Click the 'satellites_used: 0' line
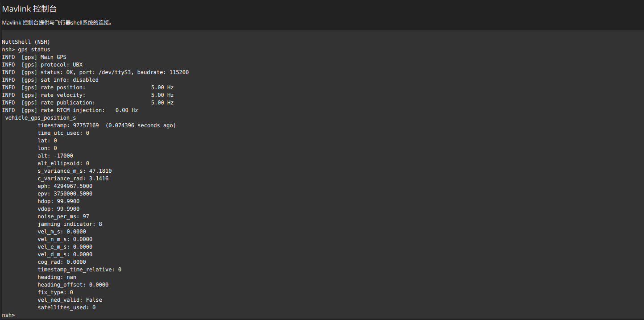Viewport: 644px width, 320px height. coord(66,308)
